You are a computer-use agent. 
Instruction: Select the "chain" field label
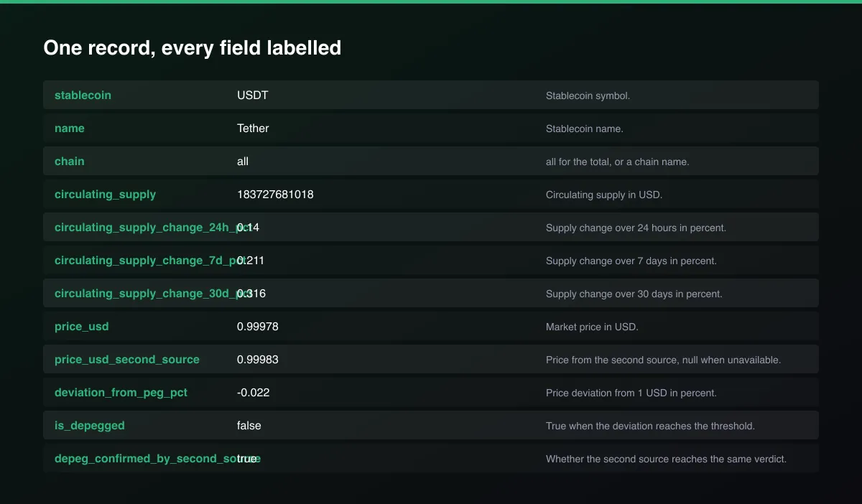pos(70,161)
